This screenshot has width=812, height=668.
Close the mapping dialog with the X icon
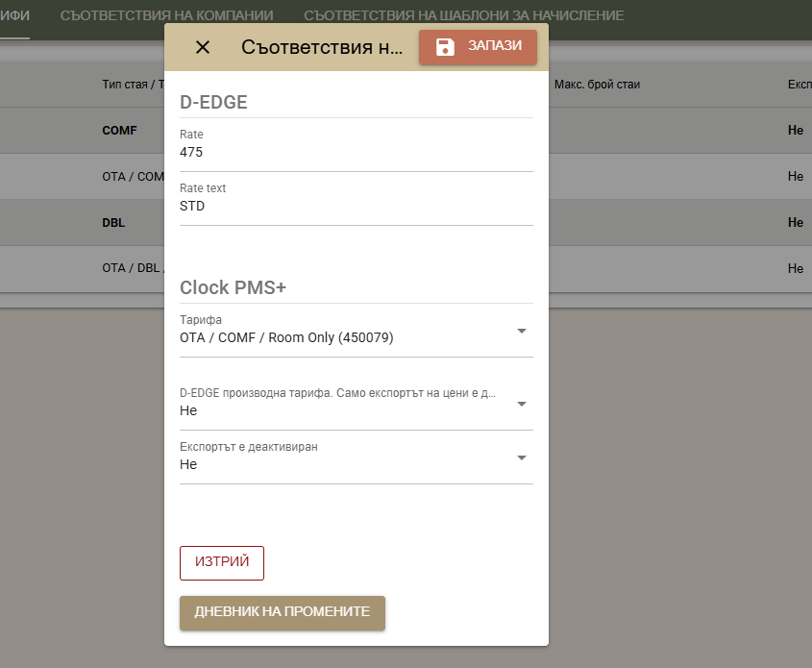[203, 47]
